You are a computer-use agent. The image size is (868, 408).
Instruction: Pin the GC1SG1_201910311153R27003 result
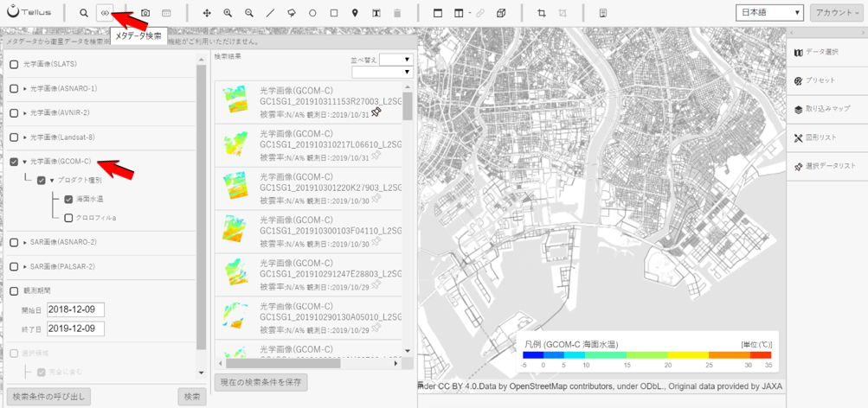point(377,113)
